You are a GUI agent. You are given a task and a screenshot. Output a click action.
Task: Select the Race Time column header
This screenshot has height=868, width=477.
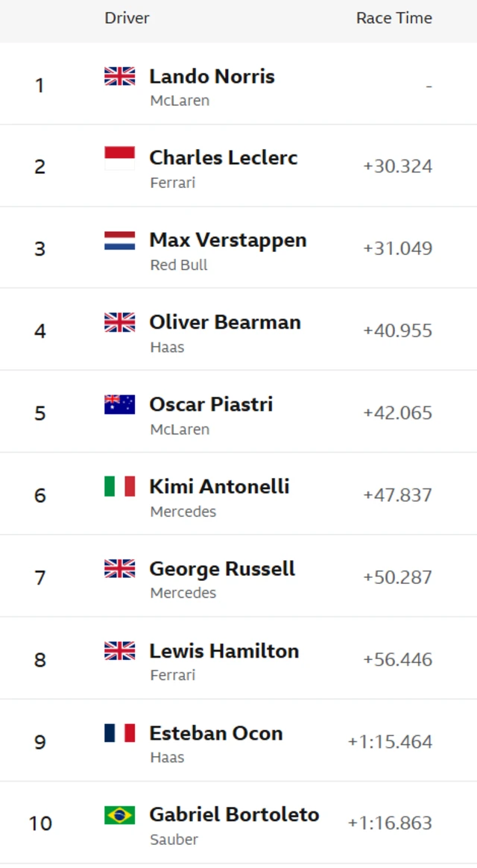394,19
